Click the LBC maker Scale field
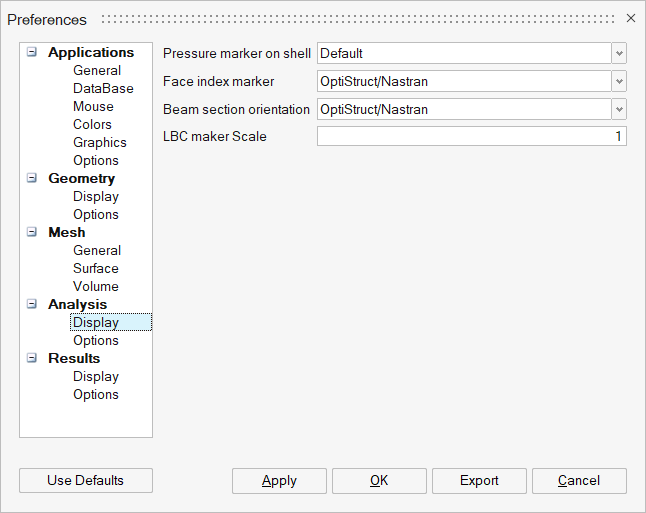The image size is (646, 513). click(471, 136)
